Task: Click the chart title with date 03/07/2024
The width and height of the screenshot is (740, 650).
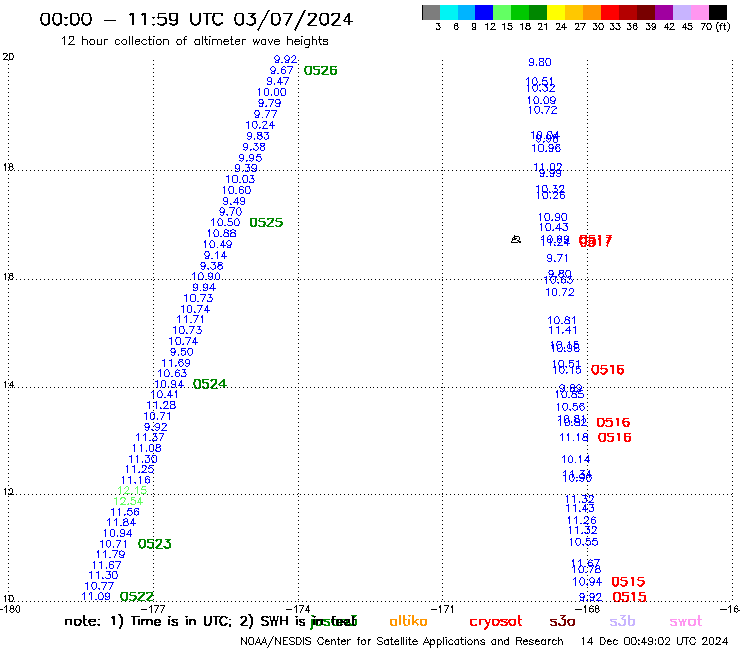Action: click(x=196, y=20)
